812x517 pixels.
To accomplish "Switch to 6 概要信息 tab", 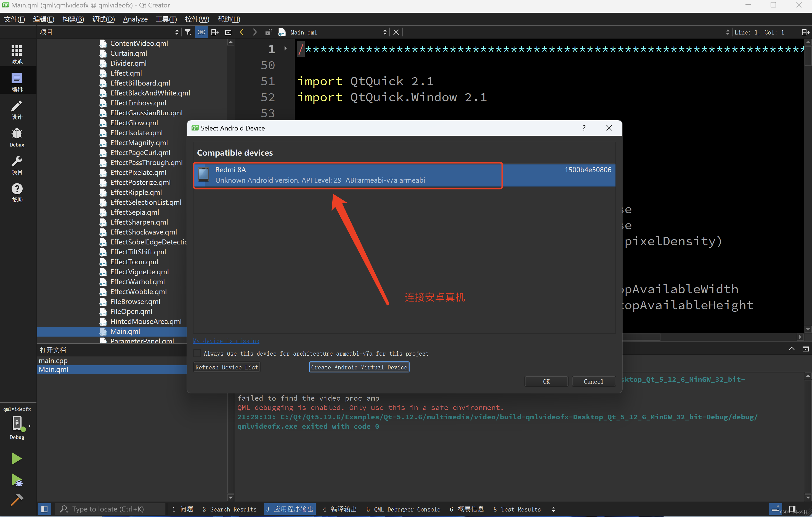I will click(x=467, y=509).
